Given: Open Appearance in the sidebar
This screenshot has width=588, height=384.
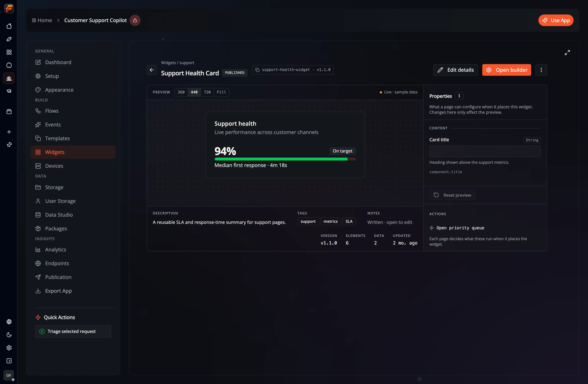Looking at the screenshot, I should 73,90.
